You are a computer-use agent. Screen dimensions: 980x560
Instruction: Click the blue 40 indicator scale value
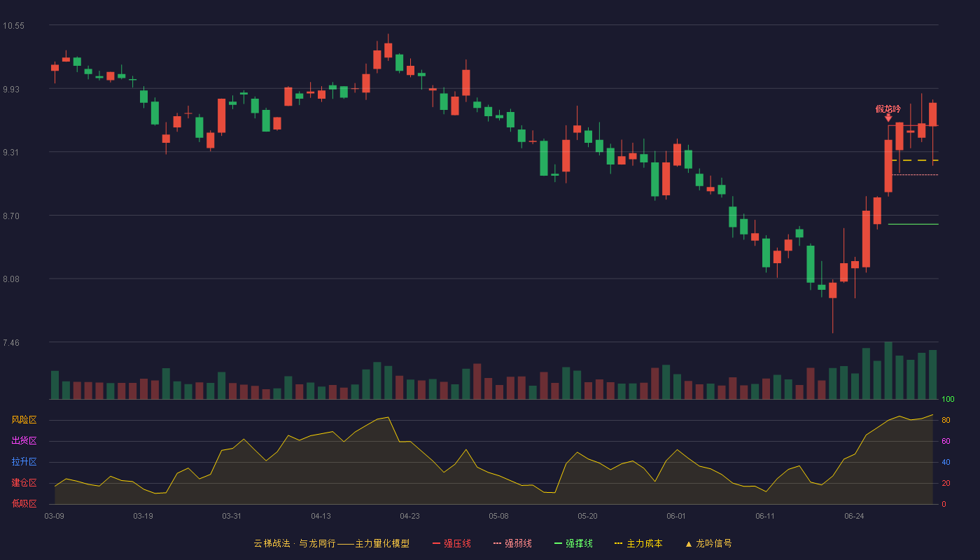point(946,462)
